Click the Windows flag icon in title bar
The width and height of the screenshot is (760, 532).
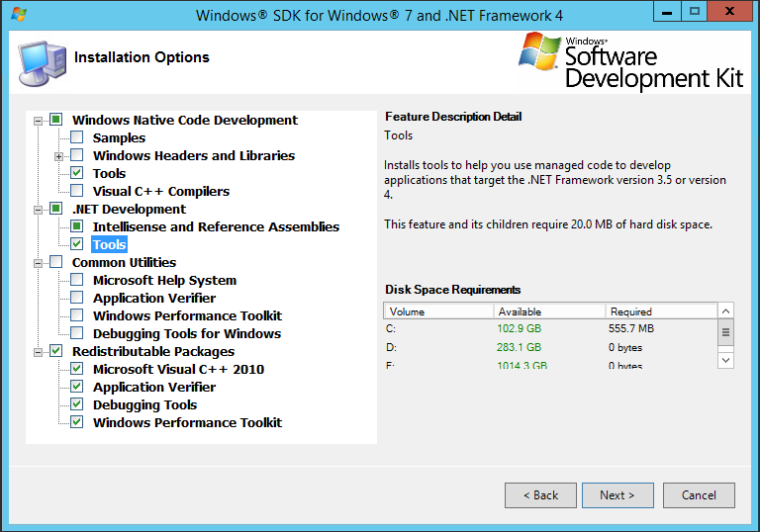pyautogui.click(x=19, y=15)
